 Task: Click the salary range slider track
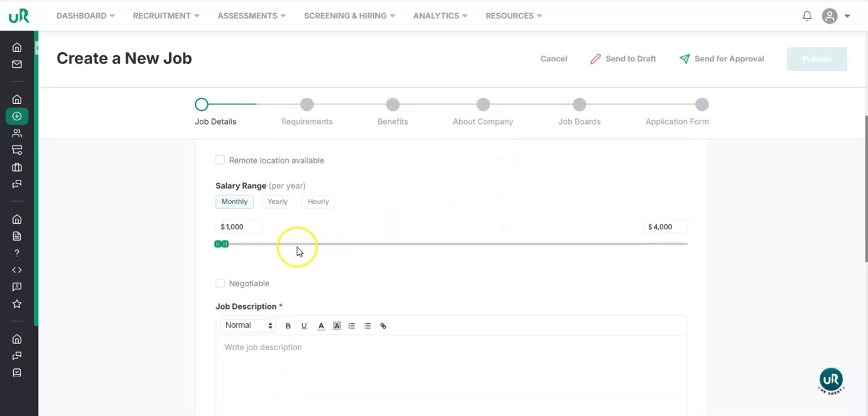click(x=451, y=244)
